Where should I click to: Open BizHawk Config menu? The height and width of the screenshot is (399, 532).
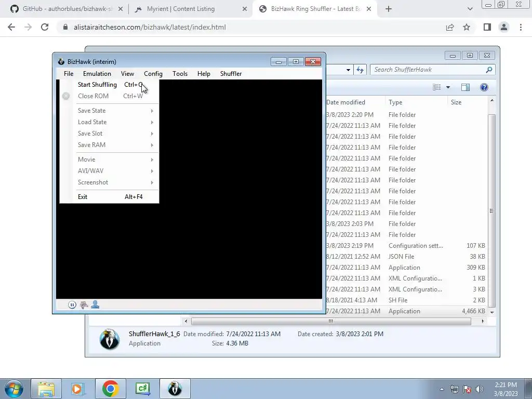[153, 74]
